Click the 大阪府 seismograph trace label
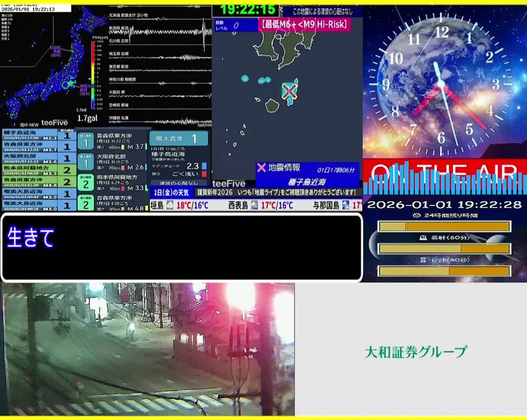This screenshot has width=527, height=420. pos(117,92)
